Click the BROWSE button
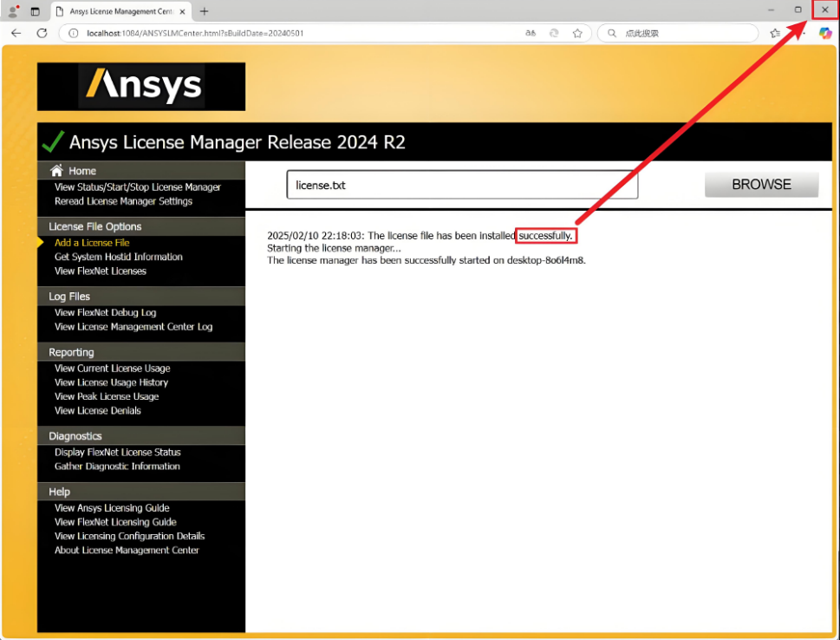 (761, 185)
